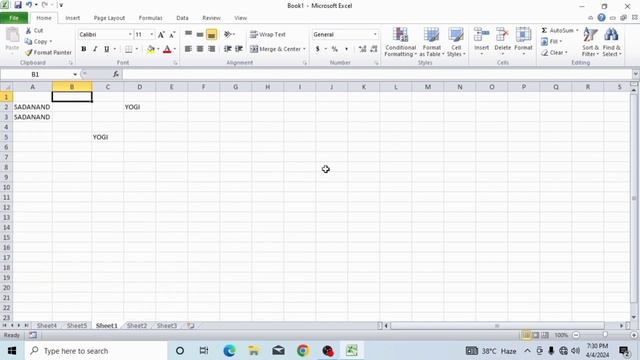Open the Name Box dropdown arrow

75,74
